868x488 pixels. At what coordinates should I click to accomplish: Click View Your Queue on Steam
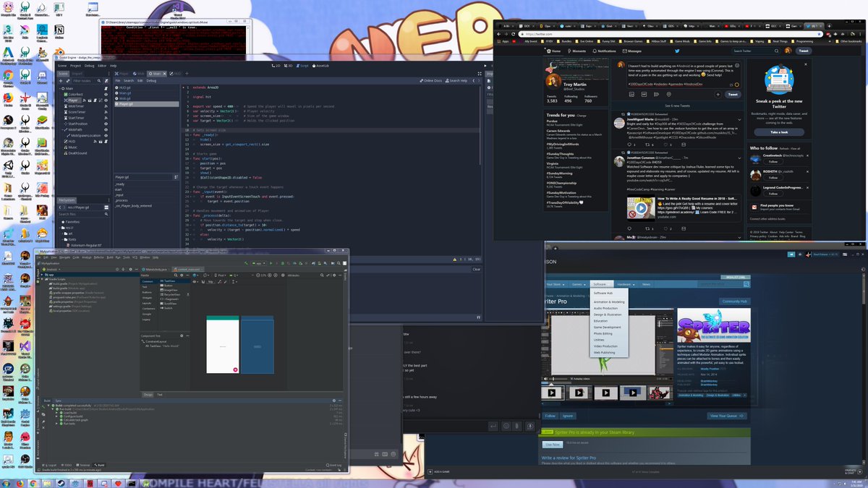coord(727,416)
